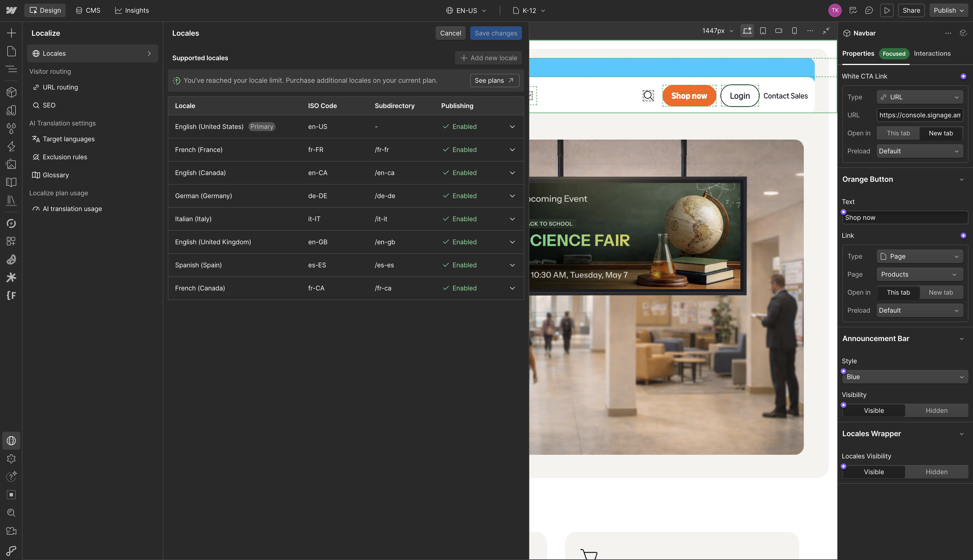This screenshot has width=973, height=560.
Task: Open the Libraries books icon
Action: click(11, 200)
